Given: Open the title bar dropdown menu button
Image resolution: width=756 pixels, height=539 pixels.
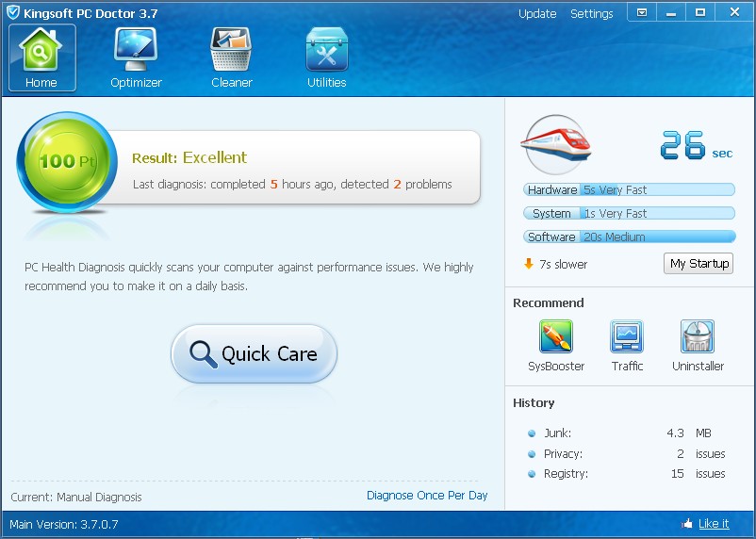Looking at the screenshot, I should tap(642, 12).
